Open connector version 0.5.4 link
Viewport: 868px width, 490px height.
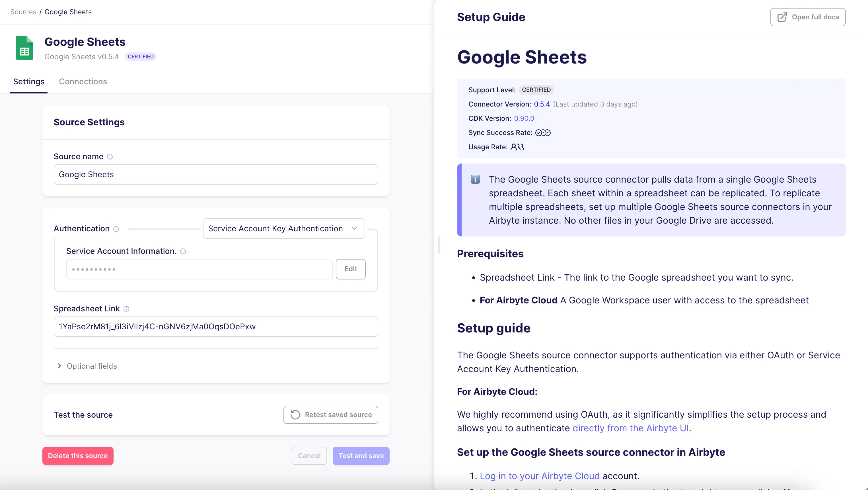point(542,104)
